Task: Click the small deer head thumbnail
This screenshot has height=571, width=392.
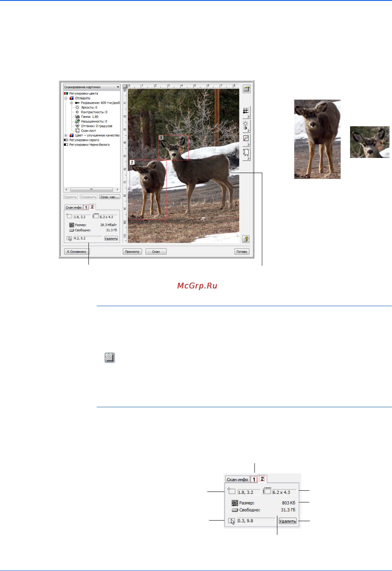Action: [370, 142]
